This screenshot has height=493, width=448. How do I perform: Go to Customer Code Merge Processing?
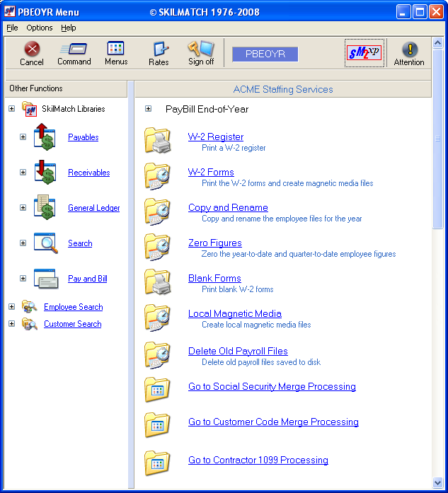click(273, 422)
